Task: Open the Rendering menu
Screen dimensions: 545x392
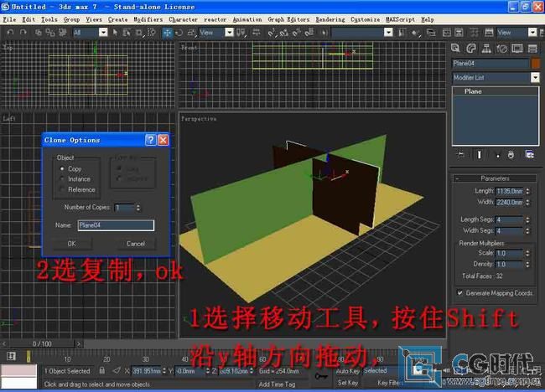Action: tap(330, 19)
